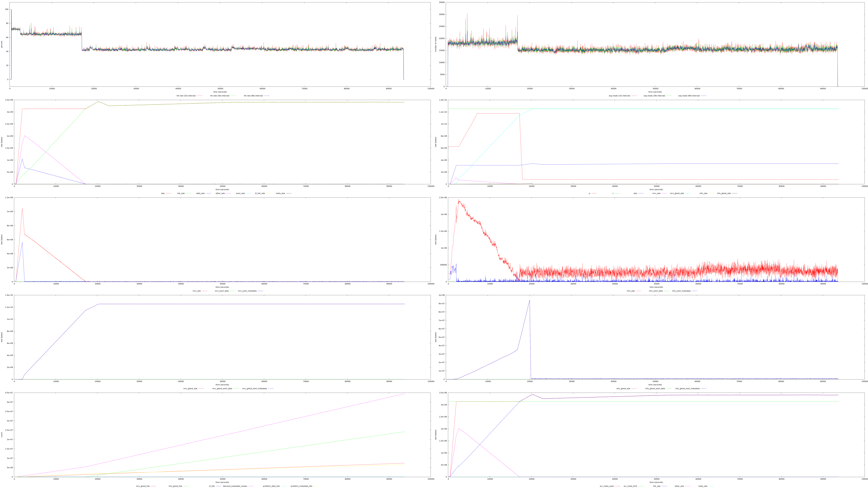Click the 'mfu_ghost_evict_metadata' legend label

[x=687, y=389]
